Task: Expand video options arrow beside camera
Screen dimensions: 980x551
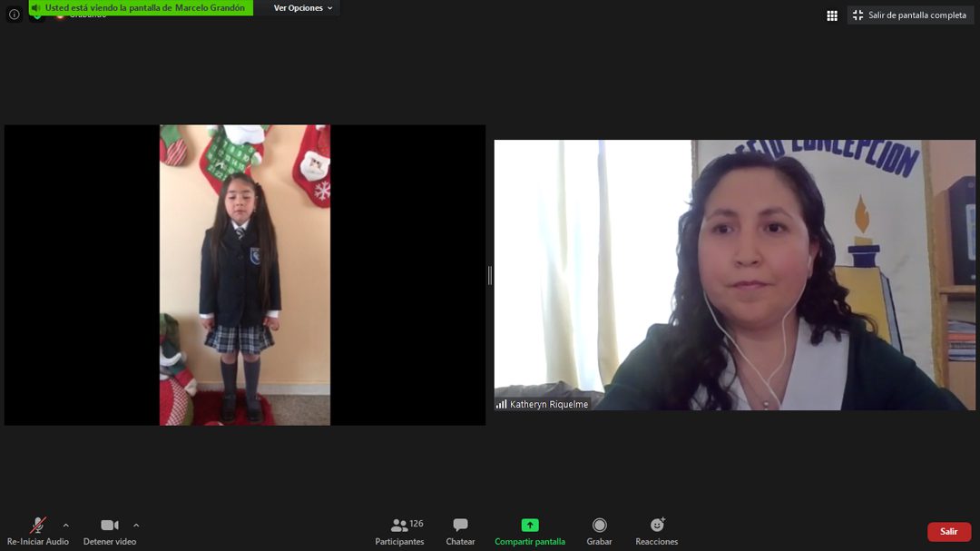Action: tap(136, 526)
